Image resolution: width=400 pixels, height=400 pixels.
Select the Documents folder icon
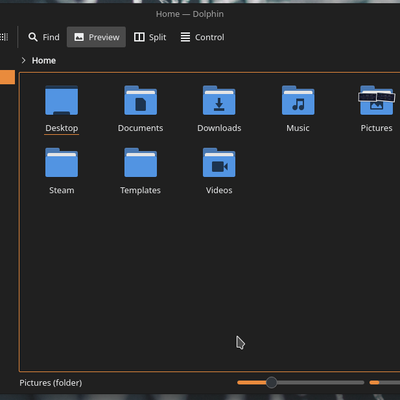(x=140, y=100)
